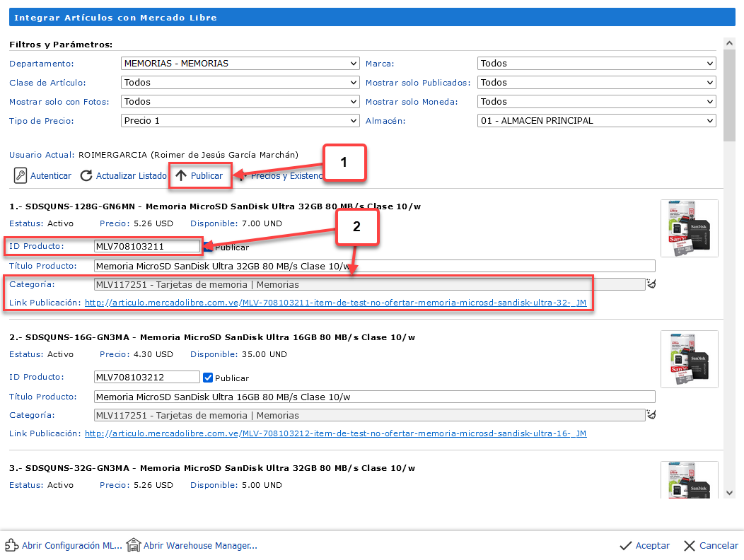Open the Tipo de Precio dropdown
This screenshot has width=744, height=560.
click(x=240, y=121)
